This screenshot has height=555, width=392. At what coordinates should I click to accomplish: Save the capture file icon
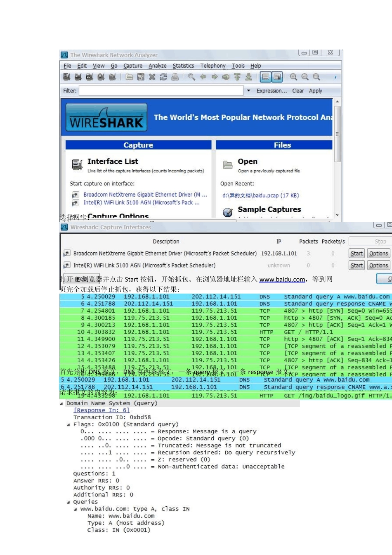coord(141,77)
